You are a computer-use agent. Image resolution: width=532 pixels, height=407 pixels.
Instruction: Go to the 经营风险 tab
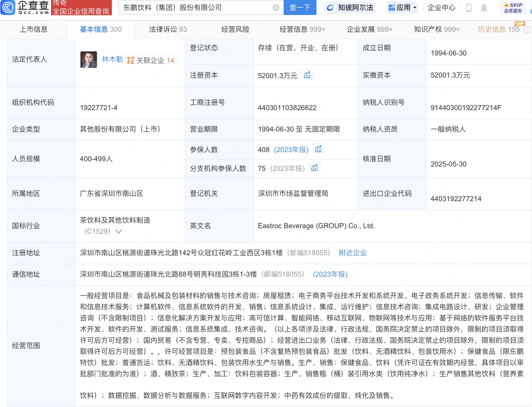pyautogui.click(x=235, y=29)
